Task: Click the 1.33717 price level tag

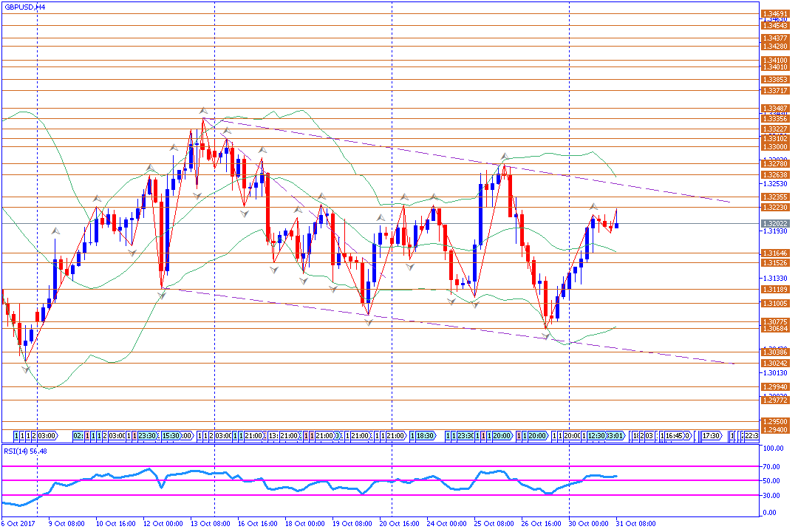Action: 774,90
